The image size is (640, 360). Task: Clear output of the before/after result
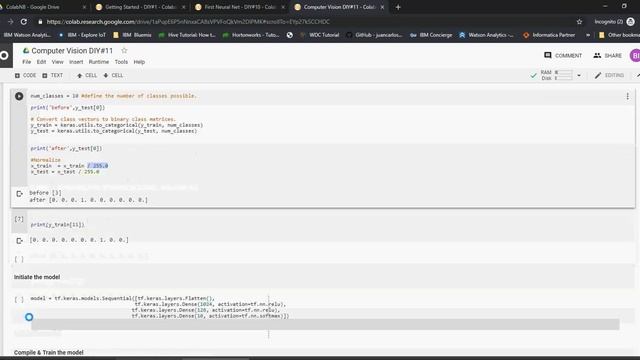point(19,194)
